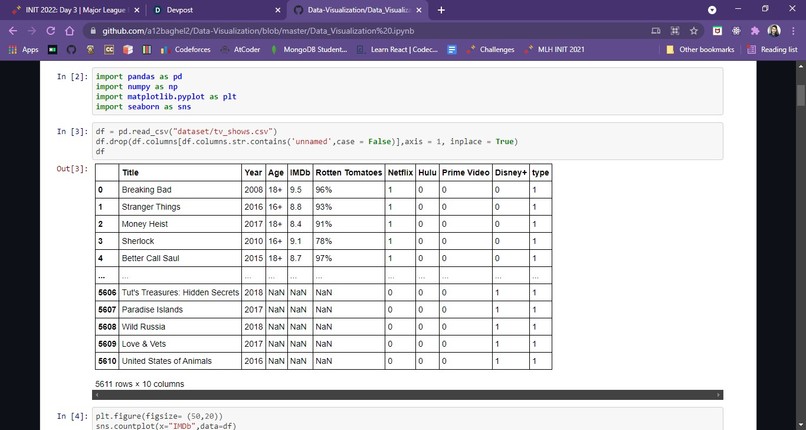Open the Reading list panel
This screenshot has height=430, width=806.
[x=773, y=50]
